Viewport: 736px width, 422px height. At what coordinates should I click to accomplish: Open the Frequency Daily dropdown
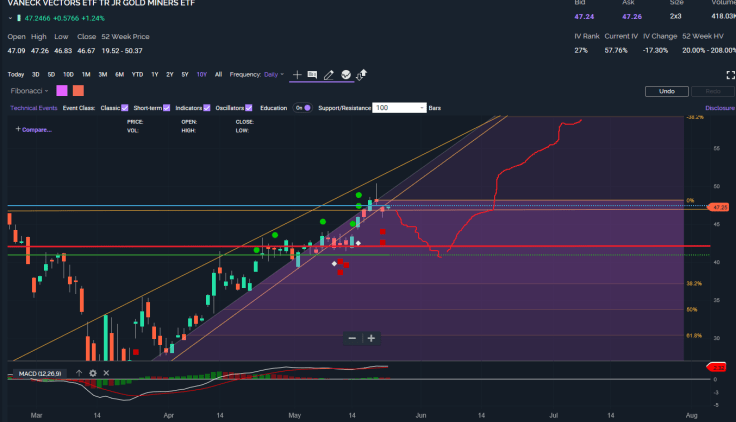[272, 74]
